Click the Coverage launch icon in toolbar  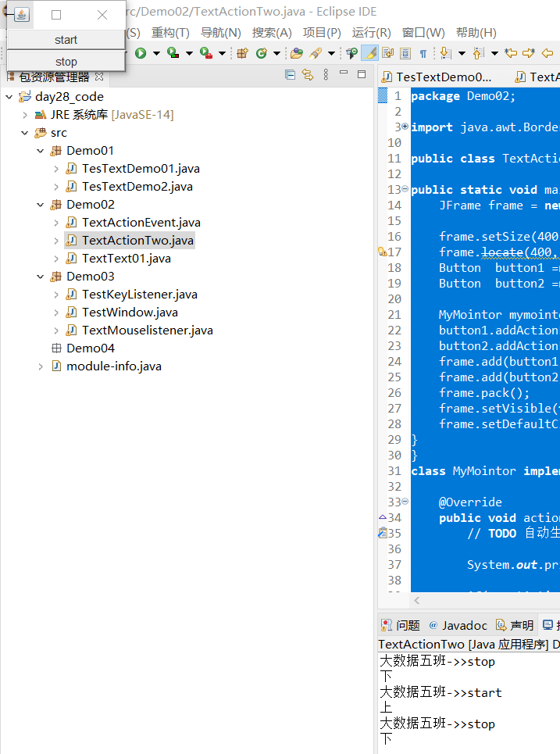point(173,53)
